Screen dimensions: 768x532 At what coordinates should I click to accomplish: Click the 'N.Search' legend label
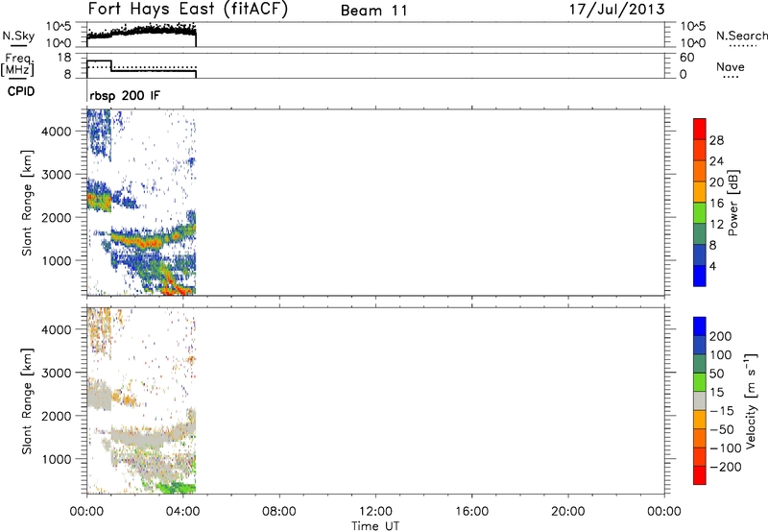pyautogui.click(x=741, y=36)
